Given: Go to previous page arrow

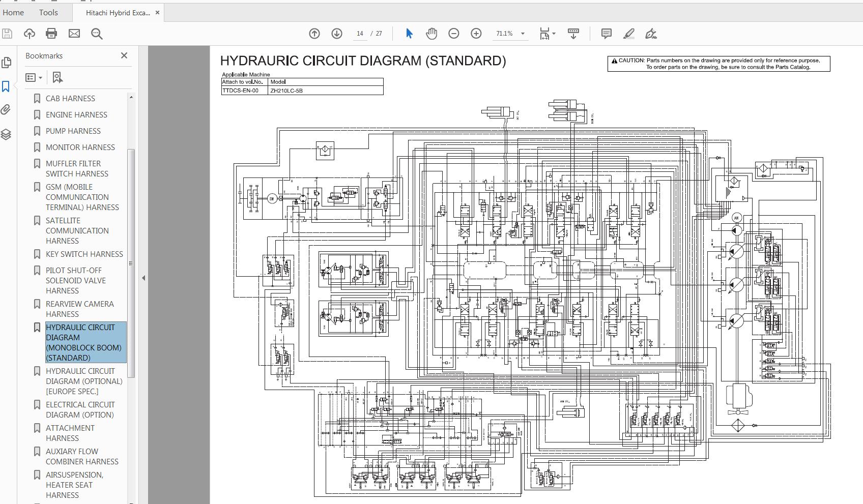Looking at the screenshot, I should (314, 34).
